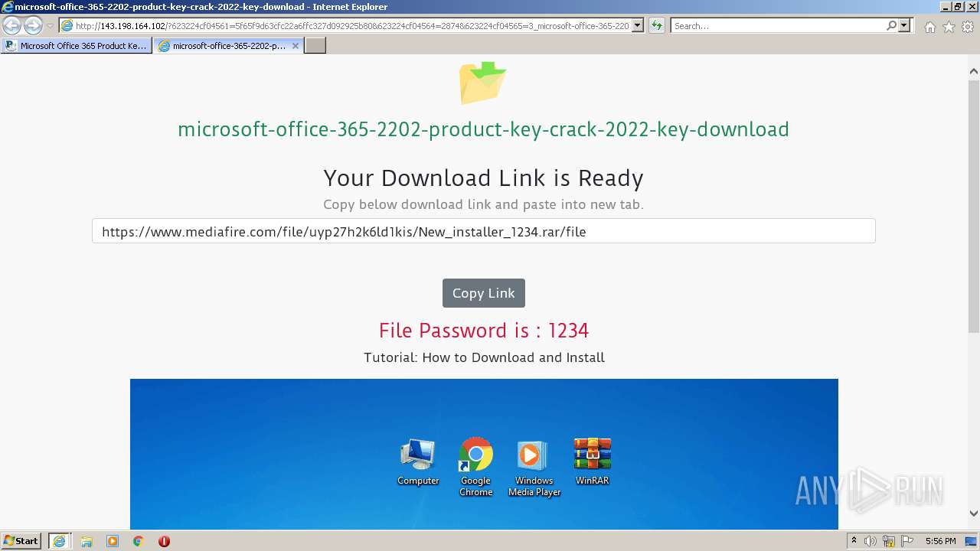Image resolution: width=980 pixels, height=551 pixels.
Task: Click the 5:56 PM clock
Action: click(940, 541)
